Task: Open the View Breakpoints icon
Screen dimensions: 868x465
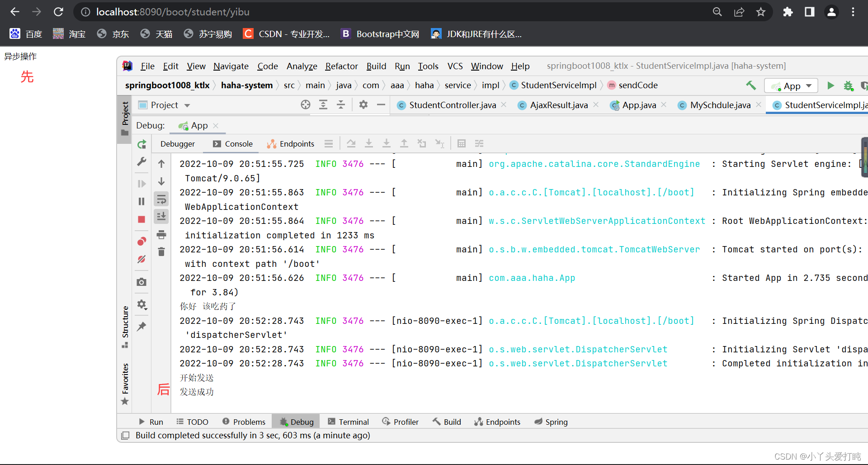Action: tap(142, 242)
